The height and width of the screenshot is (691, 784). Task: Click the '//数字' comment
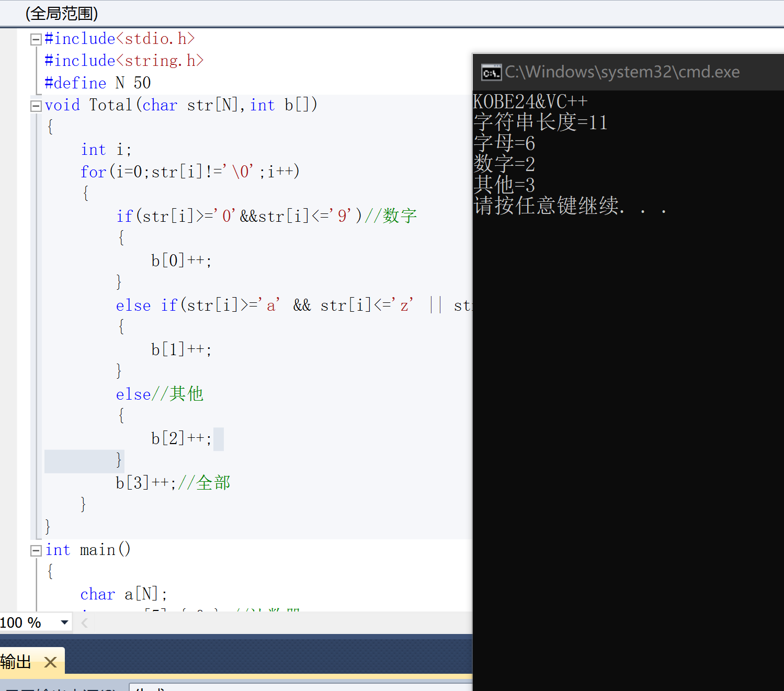391,216
